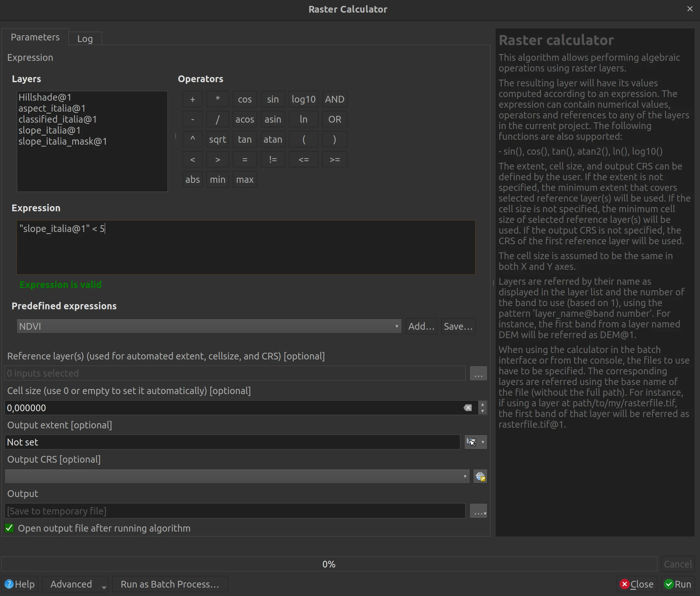Switch to the Parameters tab

(35, 37)
